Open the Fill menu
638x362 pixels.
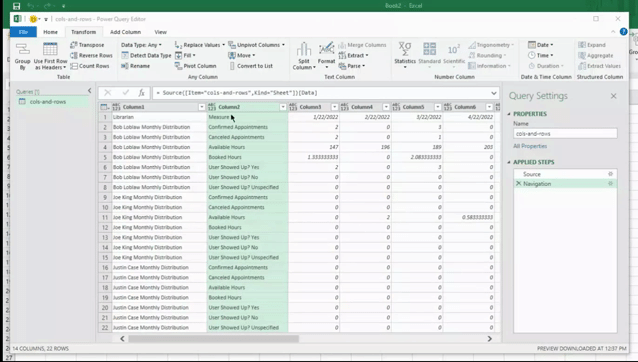[185, 55]
